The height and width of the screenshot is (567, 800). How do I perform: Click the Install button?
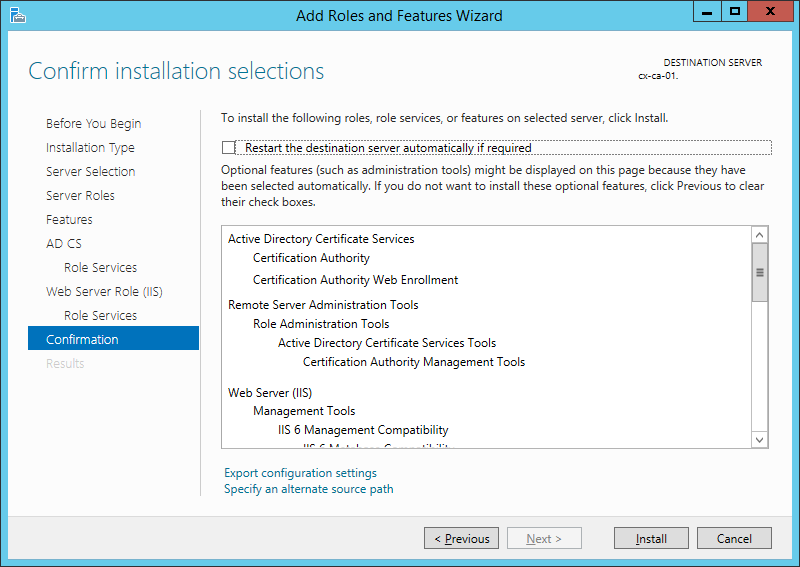pos(651,538)
